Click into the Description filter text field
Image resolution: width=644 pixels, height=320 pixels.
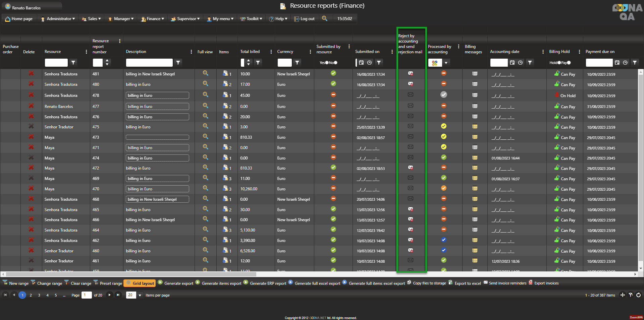point(149,63)
